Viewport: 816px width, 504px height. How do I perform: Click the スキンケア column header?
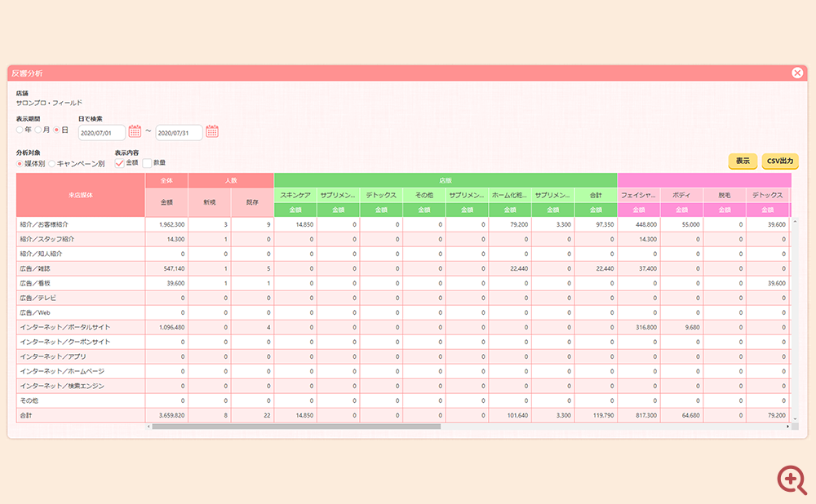[x=295, y=195]
